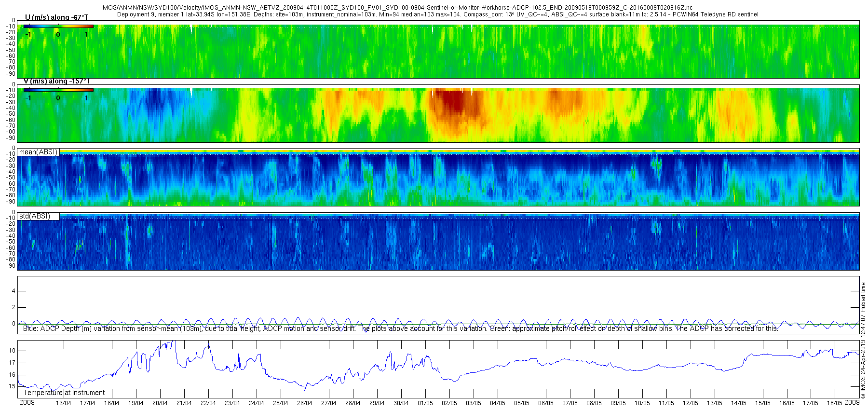868x410 pixels.
Task: Click the '01/05' date tick label
Action: pos(425,403)
